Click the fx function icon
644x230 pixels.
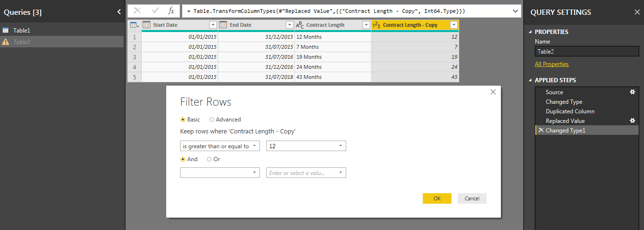coord(171,11)
